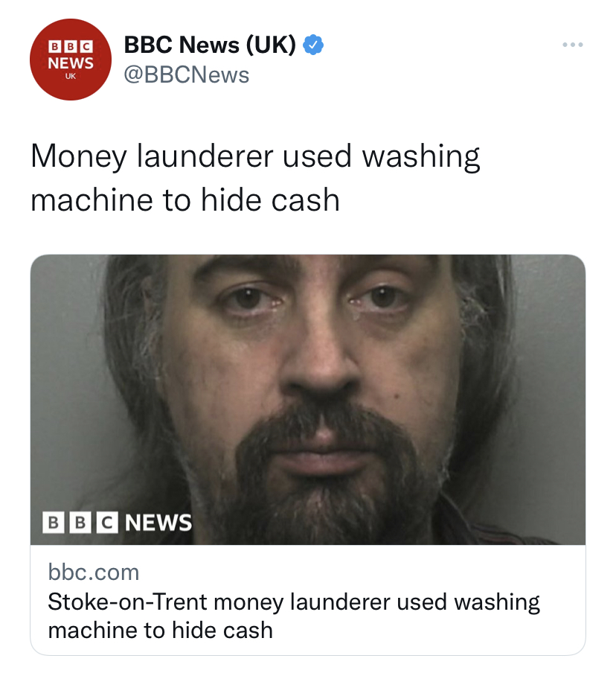The height and width of the screenshot is (673, 616).
Task: Open the BBC News UK profile avatar
Action: [x=71, y=60]
